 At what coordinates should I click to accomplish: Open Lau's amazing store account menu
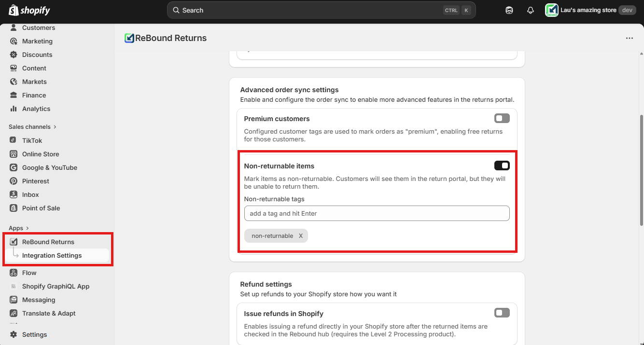(x=591, y=10)
